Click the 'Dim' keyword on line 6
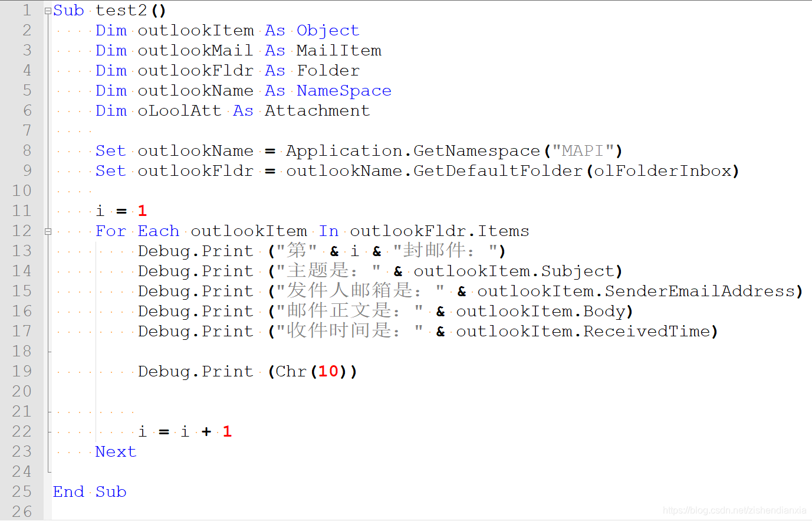This screenshot has width=812, height=521. (x=111, y=111)
